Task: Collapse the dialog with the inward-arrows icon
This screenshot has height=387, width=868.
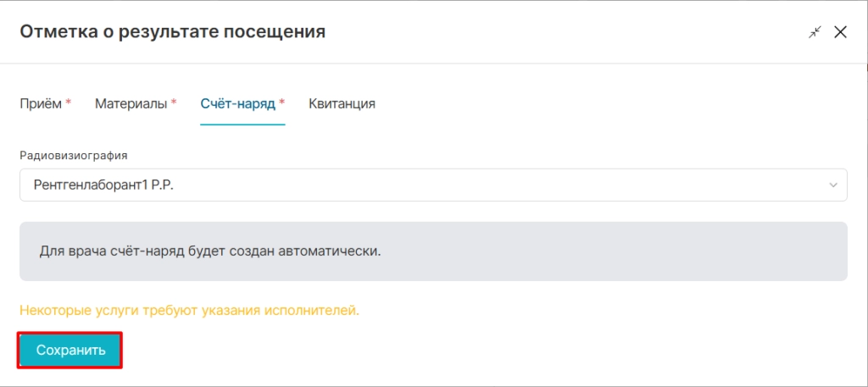Action: click(x=815, y=32)
